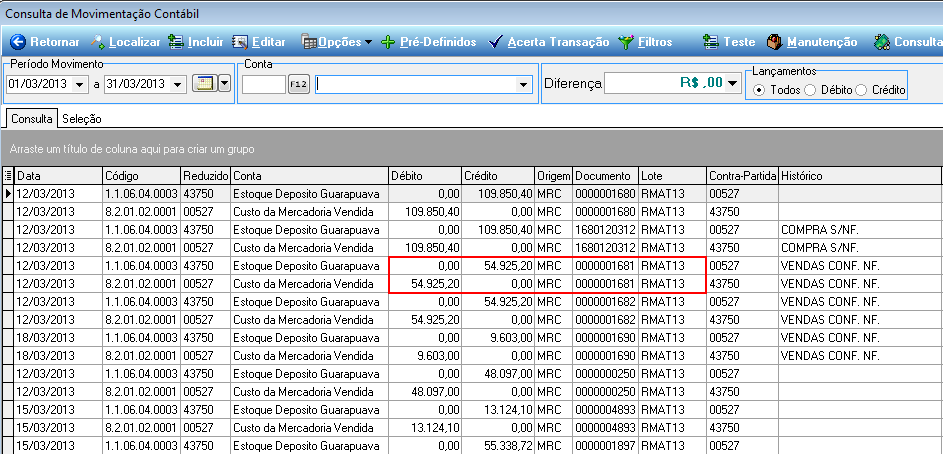Click debit value 13.124,10
Screen dimensions: 943x454
click(425, 428)
